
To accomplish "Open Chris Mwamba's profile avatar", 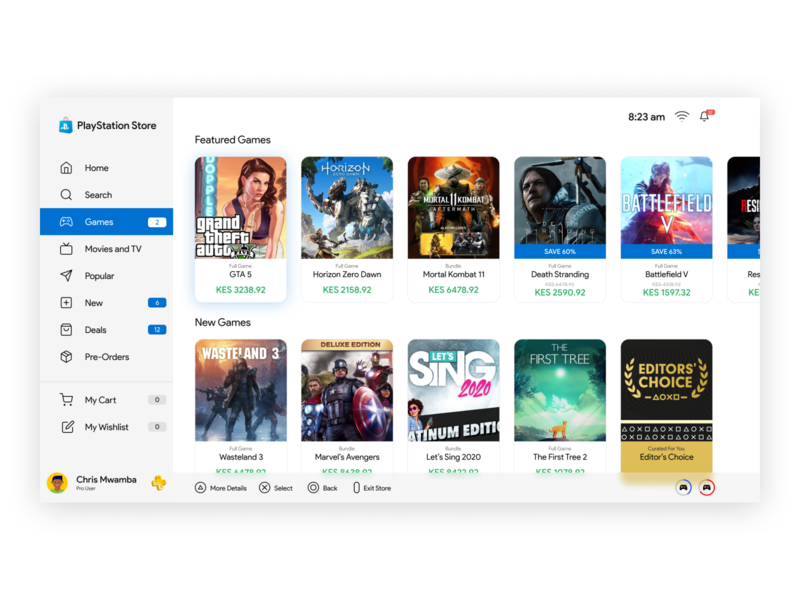I will pos(57,483).
